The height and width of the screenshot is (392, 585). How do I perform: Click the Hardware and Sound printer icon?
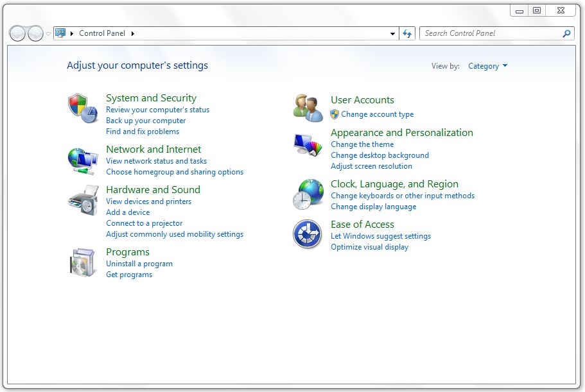pos(83,200)
